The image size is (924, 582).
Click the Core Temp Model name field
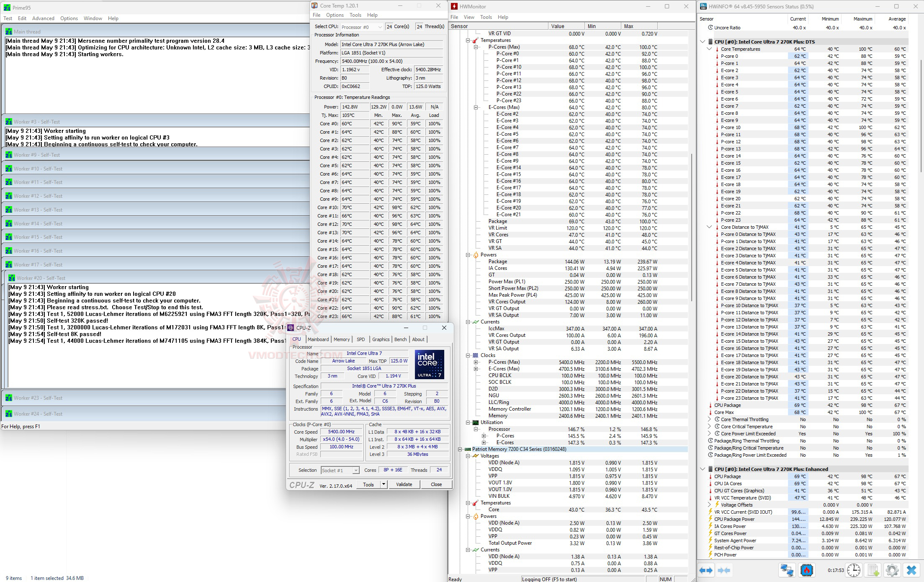pos(391,44)
